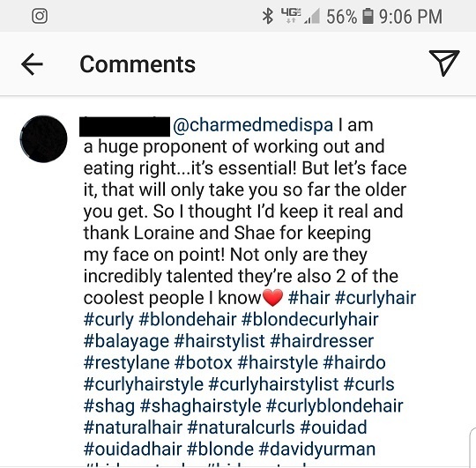Viewport: 476px width, 468px height.
Task: Open the direct message paper plane icon
Action: (444, 63)
